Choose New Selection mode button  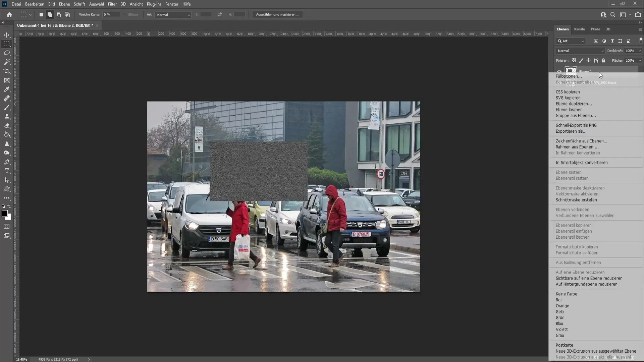[41, 14]
